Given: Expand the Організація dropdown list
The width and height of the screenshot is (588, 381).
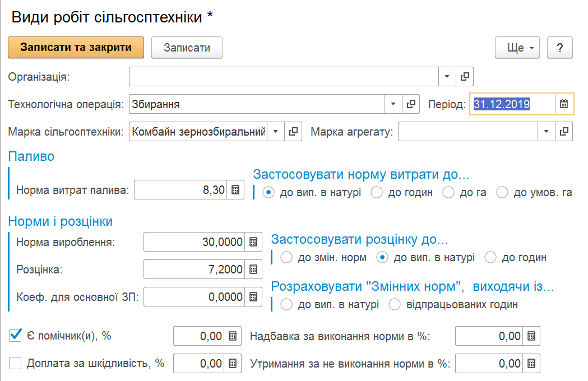Looking at the screenshot, I should click(x=447, y=77).
